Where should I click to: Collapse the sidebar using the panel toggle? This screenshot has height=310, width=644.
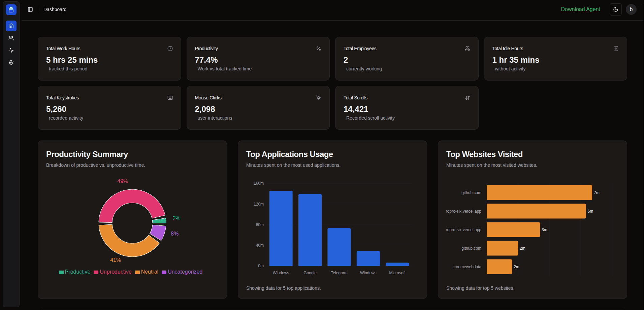pos(30,9)
